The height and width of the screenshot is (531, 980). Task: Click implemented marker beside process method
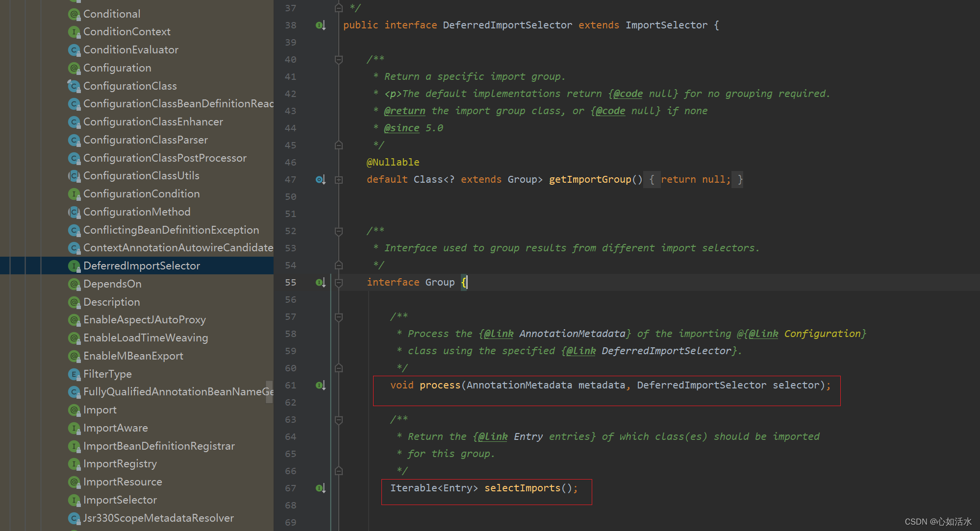tap(320, 386)
